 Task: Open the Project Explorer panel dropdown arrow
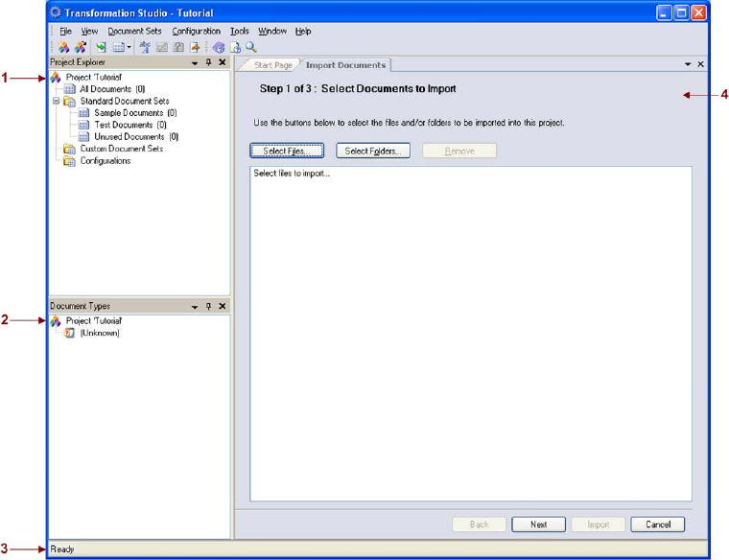(195, 62)
